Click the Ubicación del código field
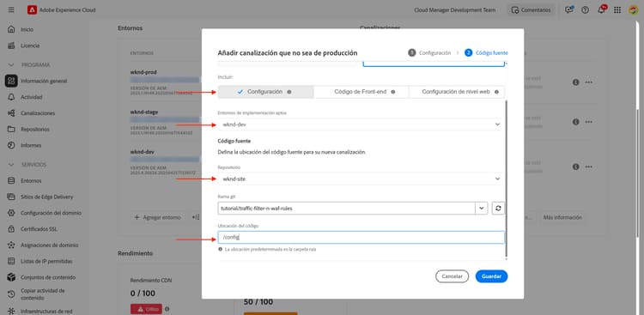 [x=361, y=238]
